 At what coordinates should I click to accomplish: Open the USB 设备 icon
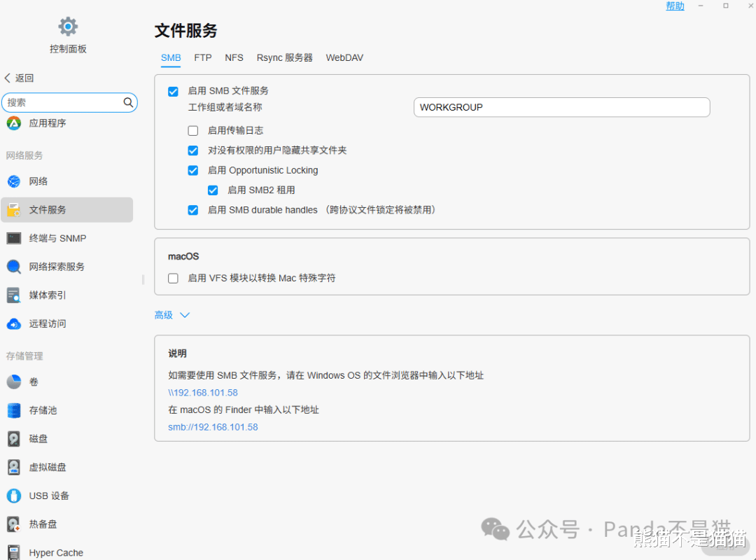(14, 496)
